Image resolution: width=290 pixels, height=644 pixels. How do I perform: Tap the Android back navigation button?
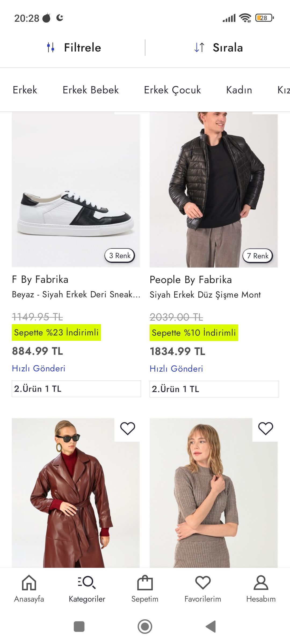click(x=210, y=626)
